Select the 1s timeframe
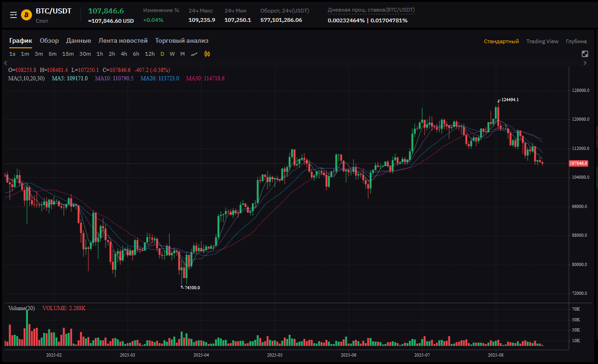The width and height of the screenshot is (598, 364). 12,54
